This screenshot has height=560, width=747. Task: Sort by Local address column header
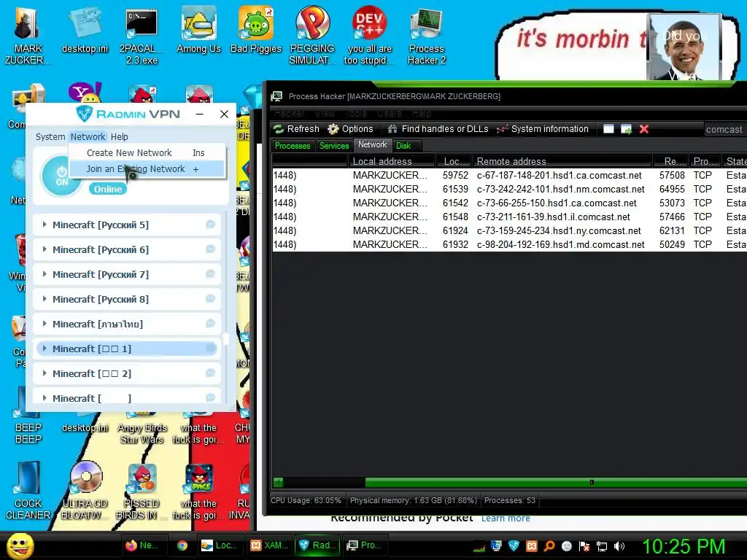coord(391,161)
